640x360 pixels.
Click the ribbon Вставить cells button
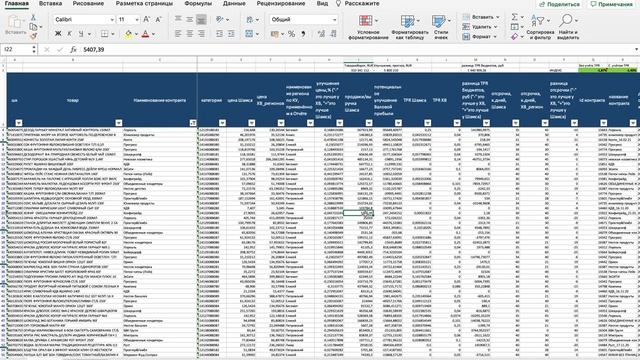pyautogui.click(x=482, y=17)
